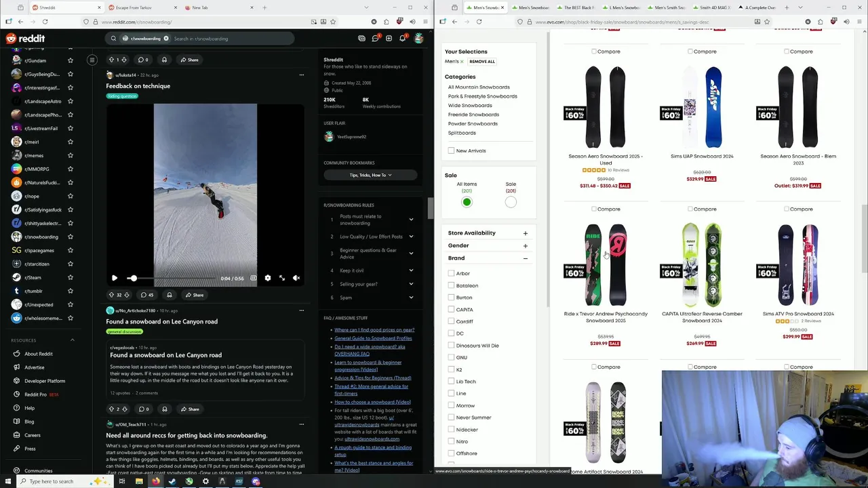Collapse the Resources section
The image size is (868, 488).
[73, 340]
